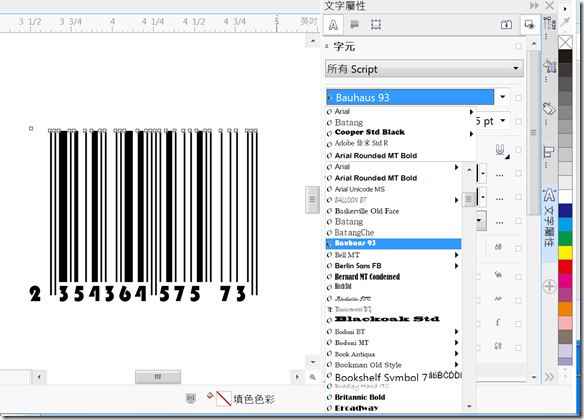This screenshot has width=584, height=420.
Task: Click the color proof icon in status bar
Action: point(191,398)
